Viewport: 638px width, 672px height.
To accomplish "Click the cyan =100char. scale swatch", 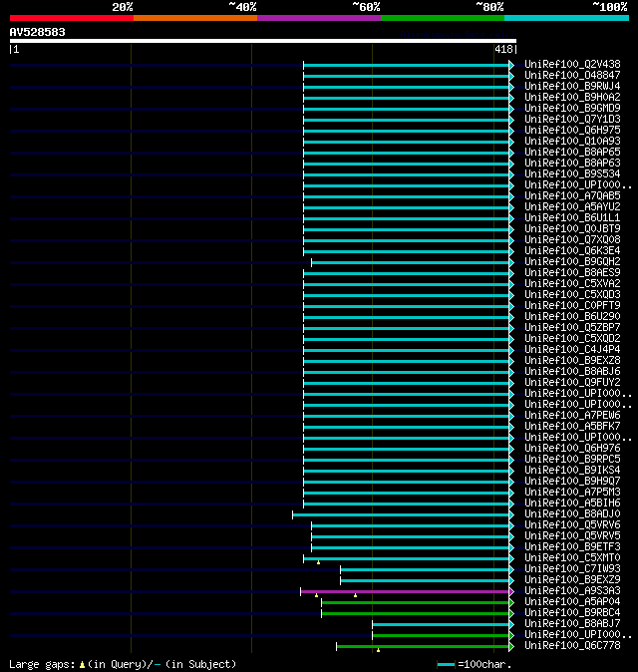I will (446, 665).
